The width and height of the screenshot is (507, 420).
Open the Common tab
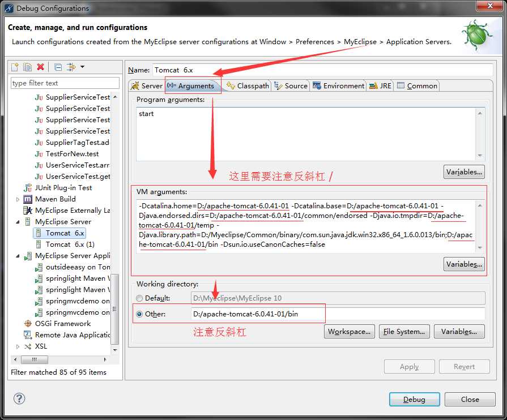[417, 85]
